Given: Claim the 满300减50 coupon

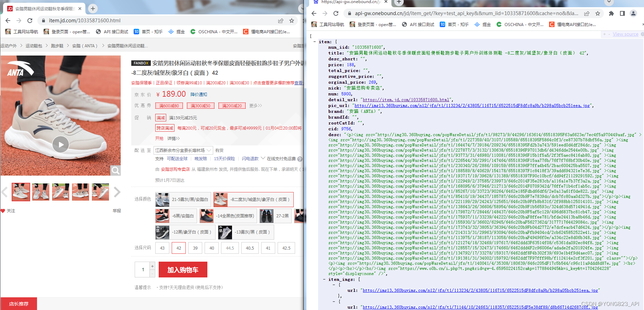Looking at the screenshot, I should [201, 106].
